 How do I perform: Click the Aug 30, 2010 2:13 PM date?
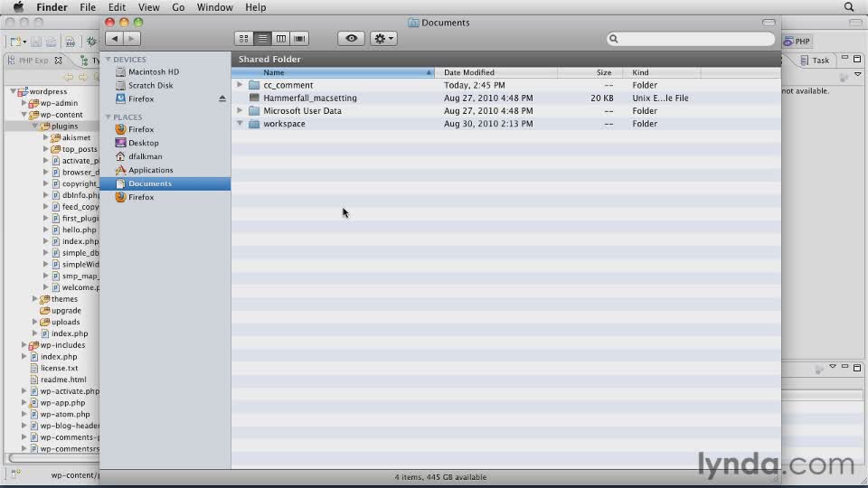488,124
